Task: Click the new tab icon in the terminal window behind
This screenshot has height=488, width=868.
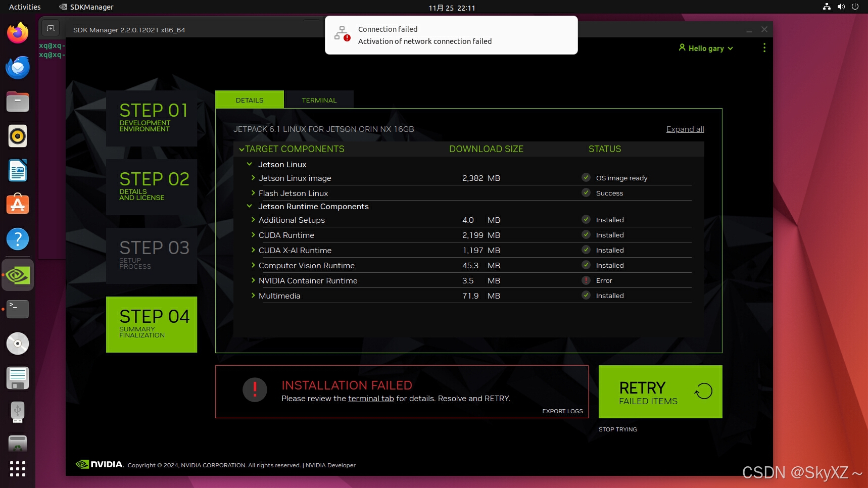Action: pos(51,28)
